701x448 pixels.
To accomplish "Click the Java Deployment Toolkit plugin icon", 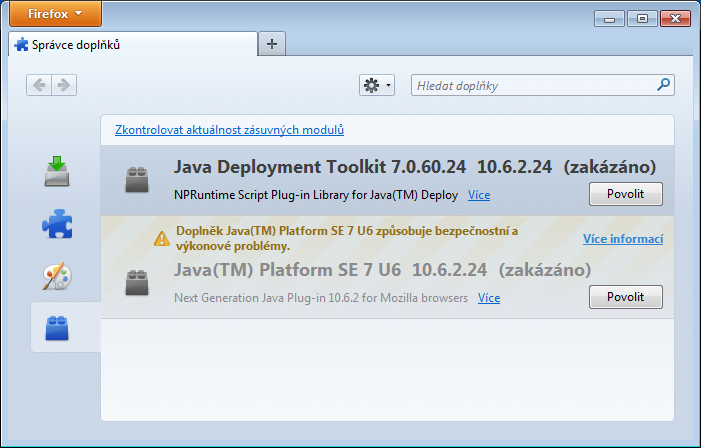I will pyautogui.click(x=137, y=180).
